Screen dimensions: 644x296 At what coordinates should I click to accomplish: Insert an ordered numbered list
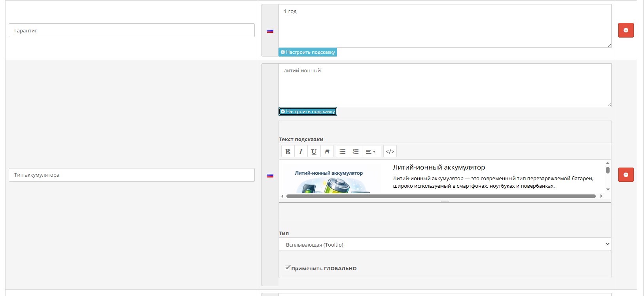tap(356, 151)
